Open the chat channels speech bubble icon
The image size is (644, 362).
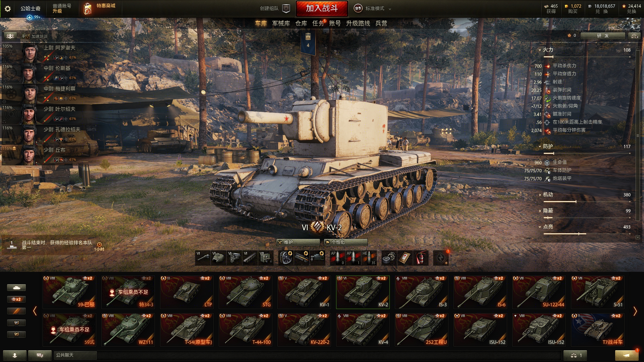pyautogui.click(x=40, y=355)
